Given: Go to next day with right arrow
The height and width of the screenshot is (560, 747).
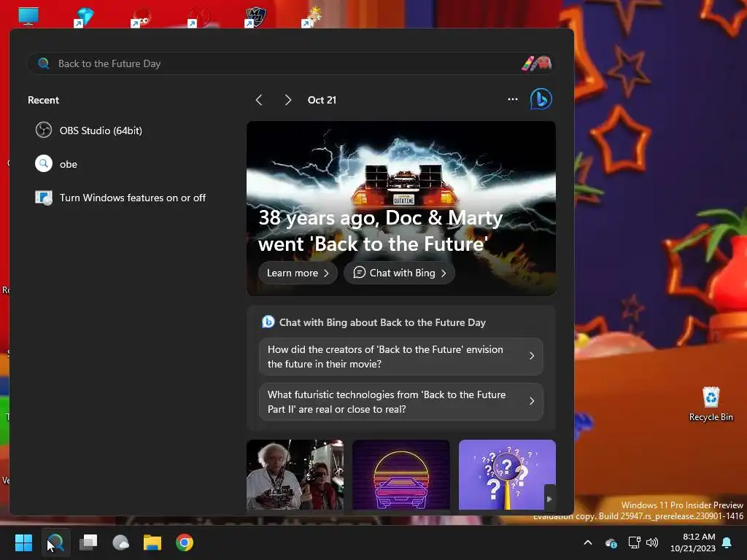Looking at the screenshot, I should [x=287, y=100].
